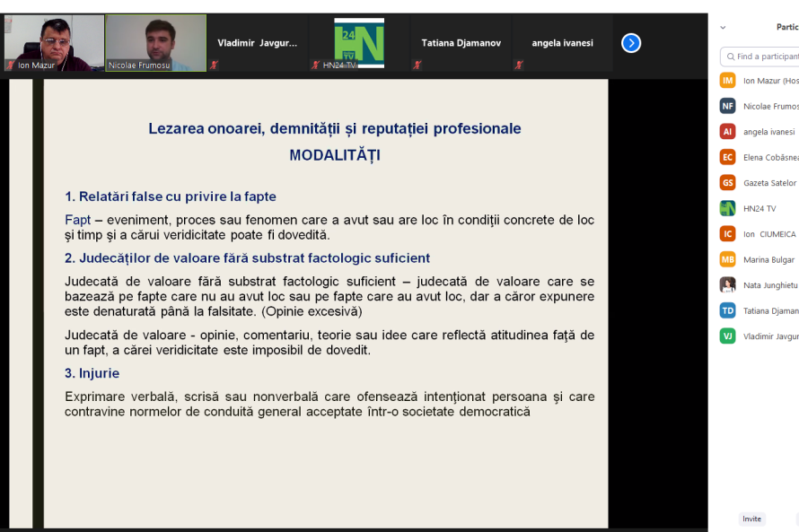Select Ion Mazur's video thumbnail

click(54, 42)
